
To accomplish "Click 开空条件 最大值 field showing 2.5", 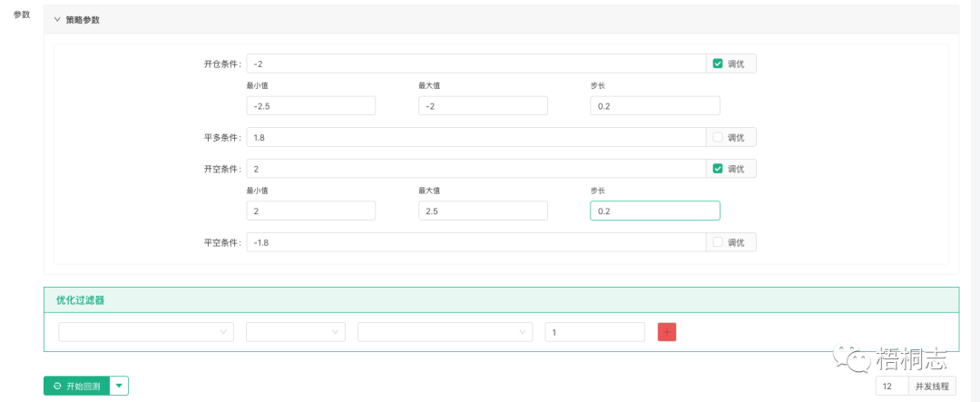I will 483,211.
